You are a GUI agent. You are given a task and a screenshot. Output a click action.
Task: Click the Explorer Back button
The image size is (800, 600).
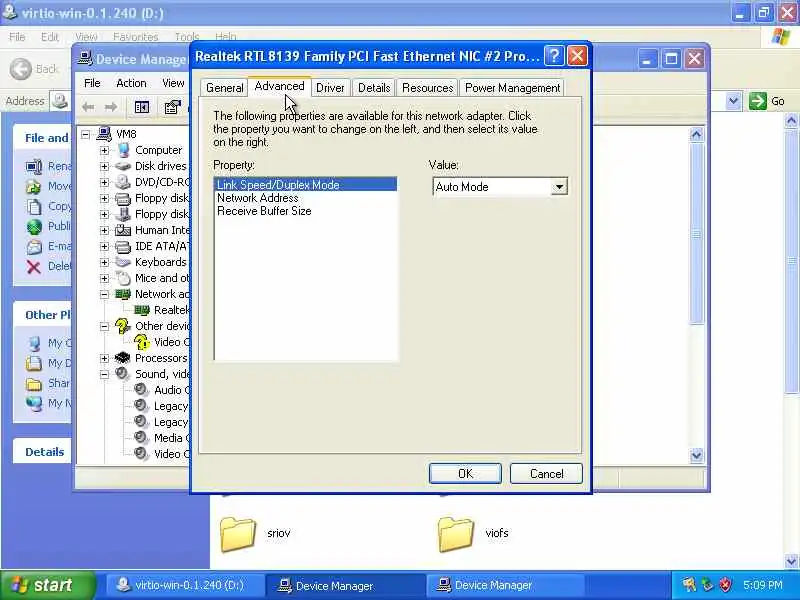pyautogui.click(x=34, y=69)
